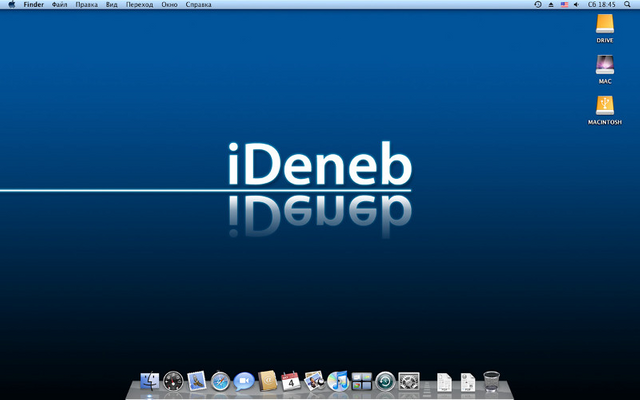This screenshot has height=400, width=640.
Task: Open the volume control in menu bar
Action: 576,4
